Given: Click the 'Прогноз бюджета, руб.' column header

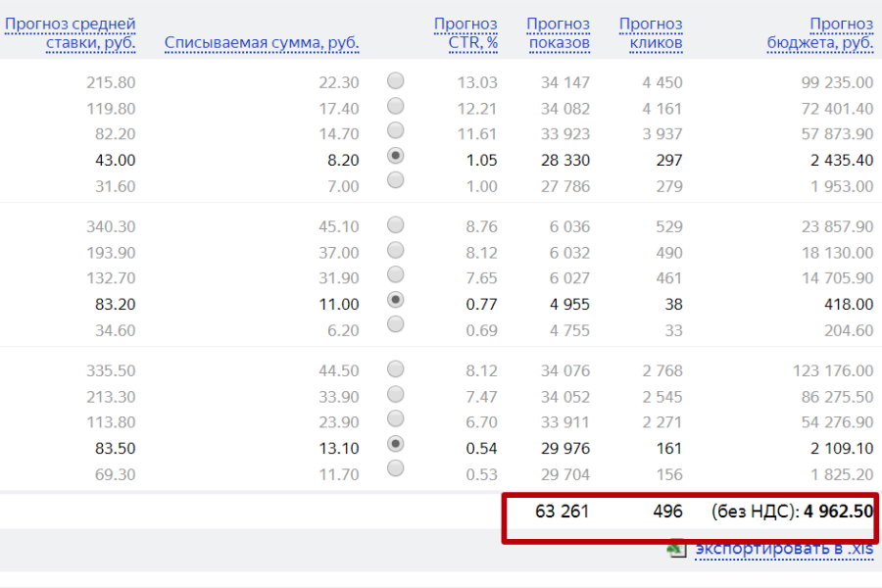Looking at the screenshot, I should (820, 33).
